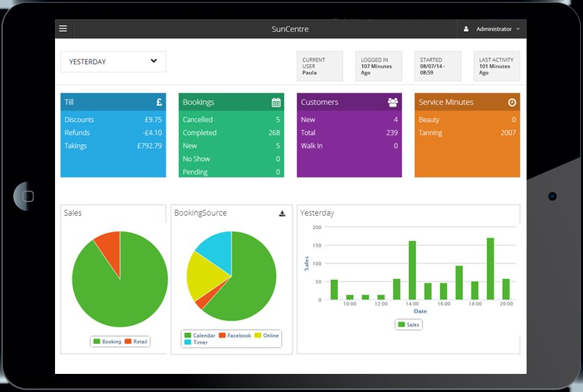Screen dimensions: 583x392
Task: Open the YESTERDAY date range dropdown
Action: point(113,62)
